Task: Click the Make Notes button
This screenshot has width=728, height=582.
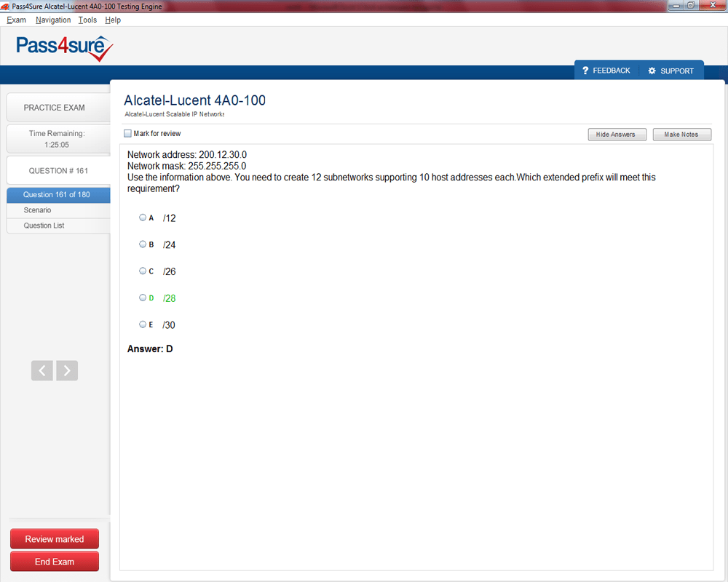Action: pos(681,134)
